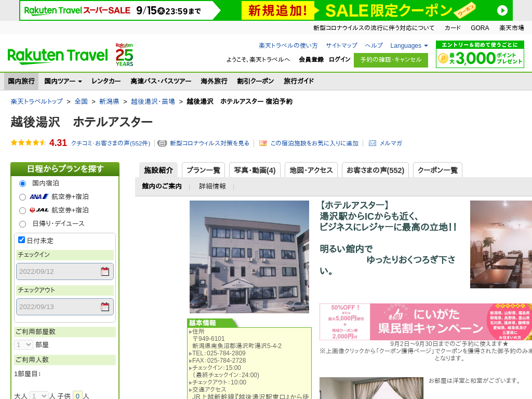The width and height of the screenshot is (532, 399).
Task: Click the 楽天トラベルトップ breadcrumb
Action: point(37,101)
